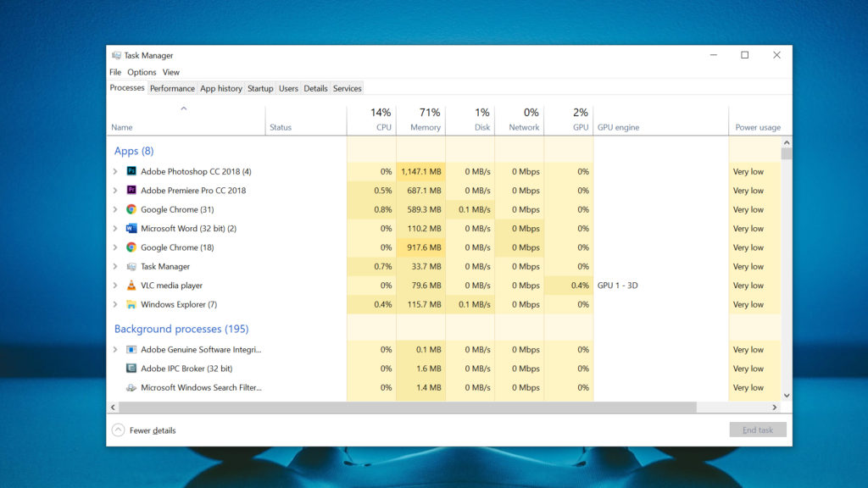Switch to the Startup tab
Viewport: 868px width, 488px height.
260,88
